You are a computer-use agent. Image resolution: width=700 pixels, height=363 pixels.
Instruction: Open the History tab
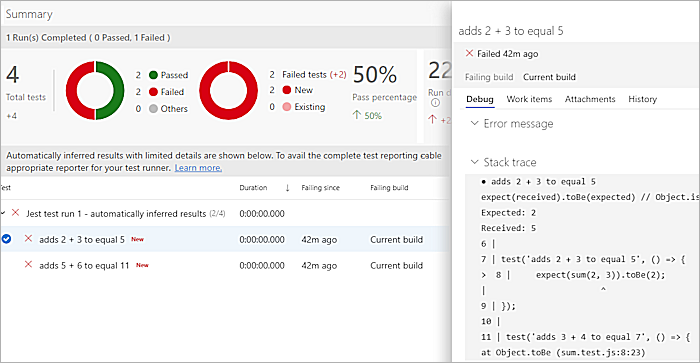(x=642, y=99)
